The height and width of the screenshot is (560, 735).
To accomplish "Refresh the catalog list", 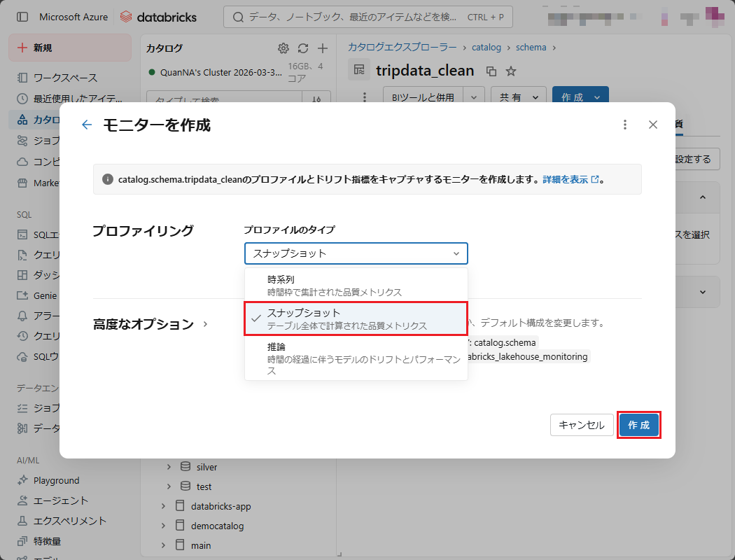I will click(303, 48).
